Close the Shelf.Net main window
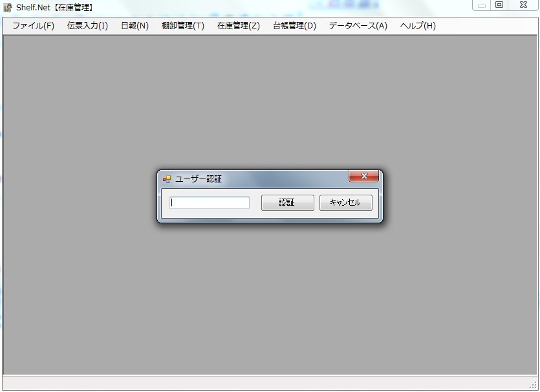This screenshot has width=540, height=392. 523,5
